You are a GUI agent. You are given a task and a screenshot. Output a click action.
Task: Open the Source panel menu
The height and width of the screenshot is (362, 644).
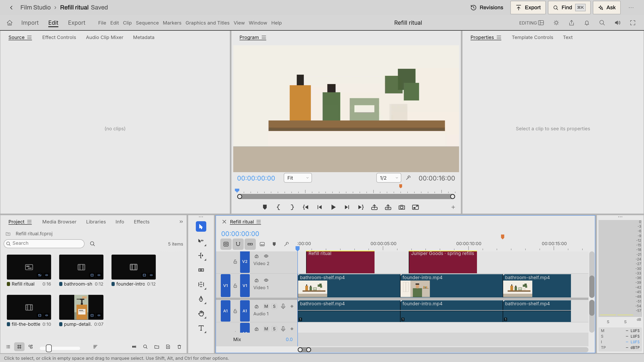click(29, 37)
